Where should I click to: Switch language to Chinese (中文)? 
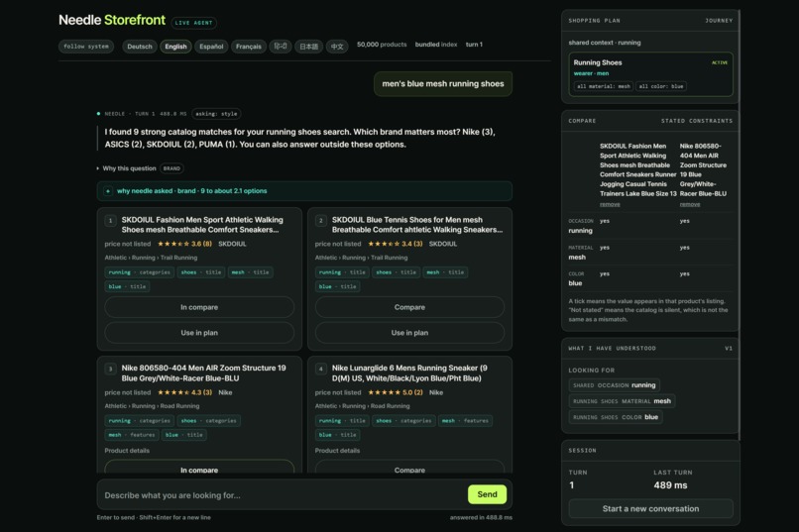pyautogui.click(x=337, y=47)
